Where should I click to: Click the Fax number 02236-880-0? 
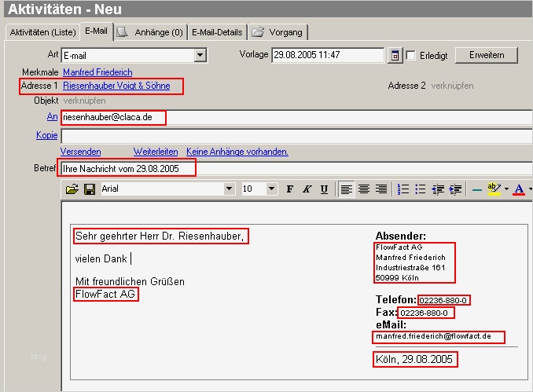point(424,313)
